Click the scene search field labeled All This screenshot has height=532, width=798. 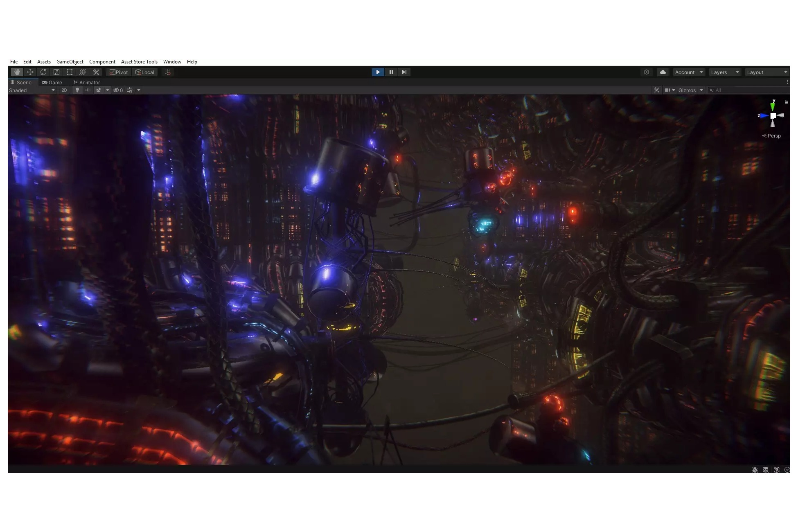pyautogui.click(x=748, y=90)
